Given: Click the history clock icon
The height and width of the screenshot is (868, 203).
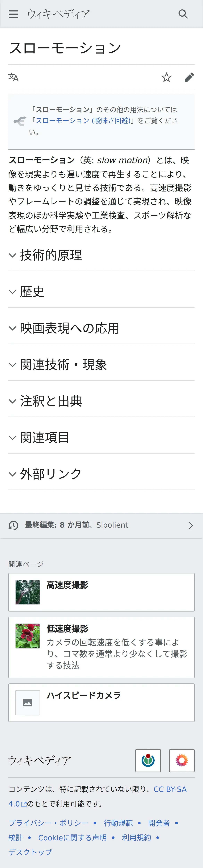Looking at the screenshot, I should (x=14, y=525).
